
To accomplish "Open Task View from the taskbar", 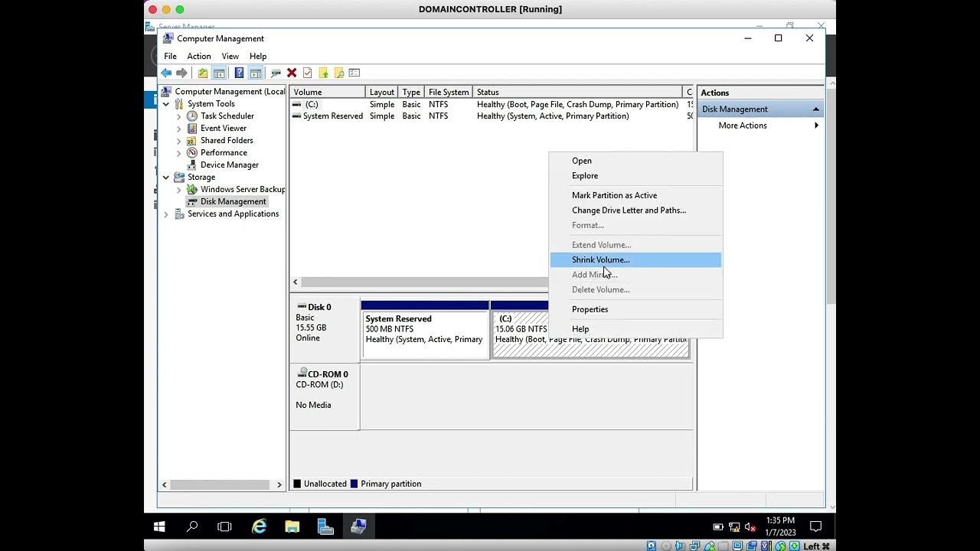I will pos(224,527).
